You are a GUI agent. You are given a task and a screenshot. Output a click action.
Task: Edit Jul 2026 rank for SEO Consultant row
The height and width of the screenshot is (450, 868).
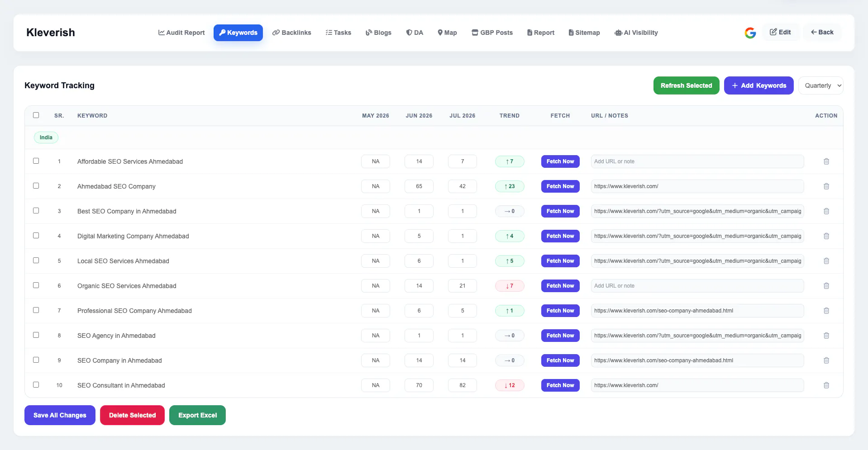pos(463,385)
